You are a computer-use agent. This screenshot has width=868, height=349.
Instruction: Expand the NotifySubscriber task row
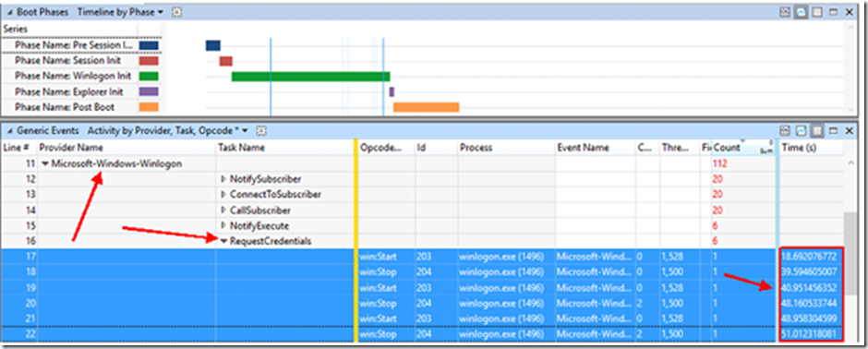[x=223, y=179]
